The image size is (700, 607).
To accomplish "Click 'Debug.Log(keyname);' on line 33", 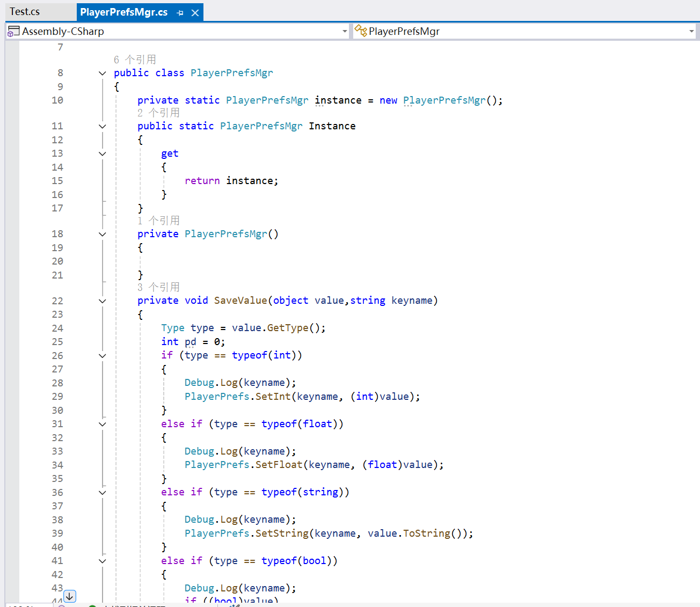I will point(240,451).
